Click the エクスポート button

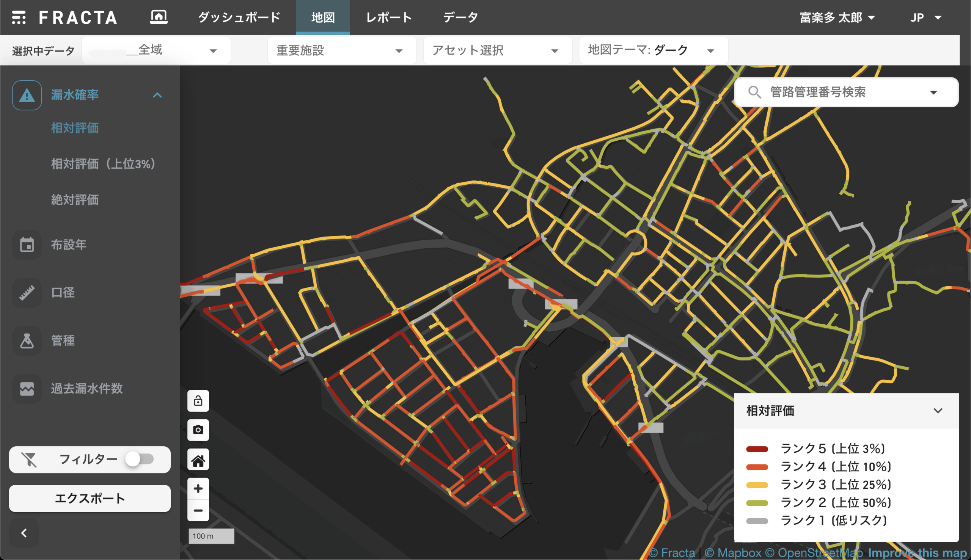point(90,499)
